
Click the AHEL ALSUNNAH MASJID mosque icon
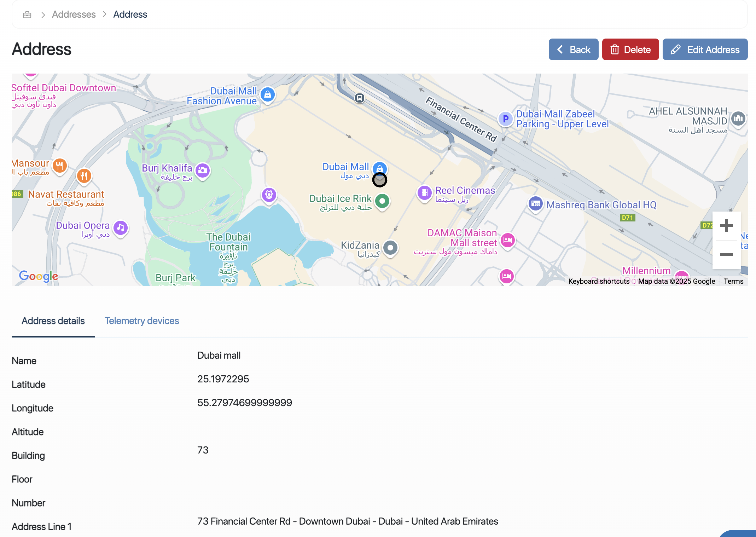tap(738, 119)
